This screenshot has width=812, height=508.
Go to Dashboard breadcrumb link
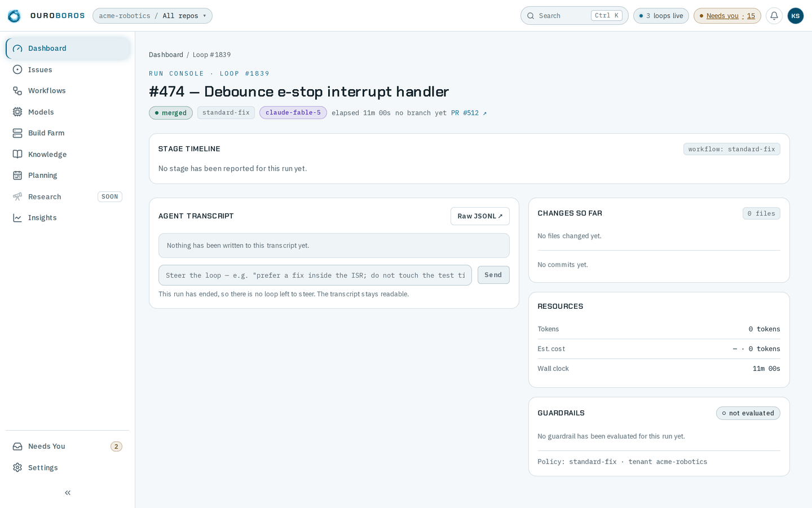point(166,55)
